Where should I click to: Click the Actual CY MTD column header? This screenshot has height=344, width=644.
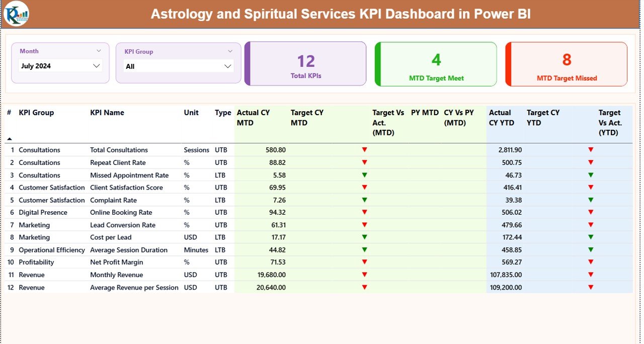click(x=253, y=118)
